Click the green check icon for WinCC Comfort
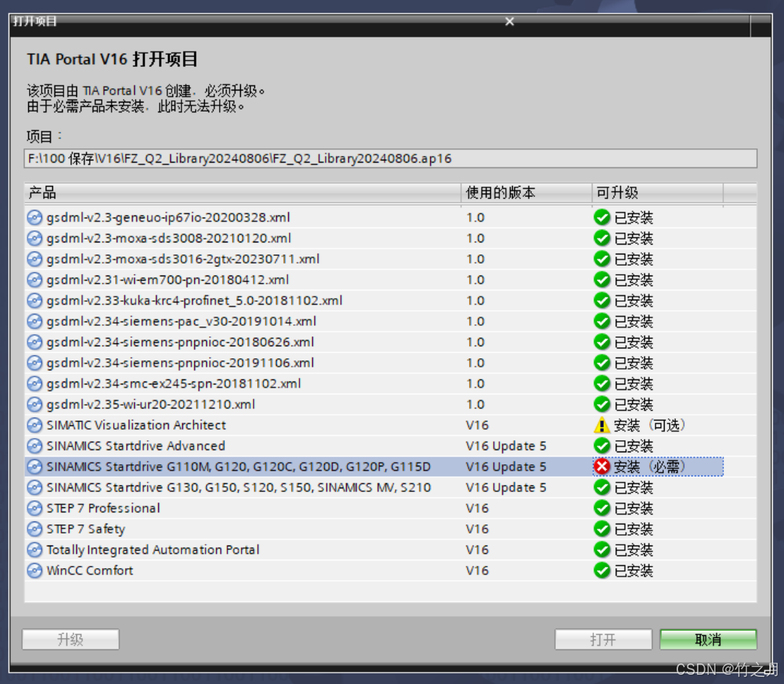Viewport: 784px width, 684px height. point(602,571)
